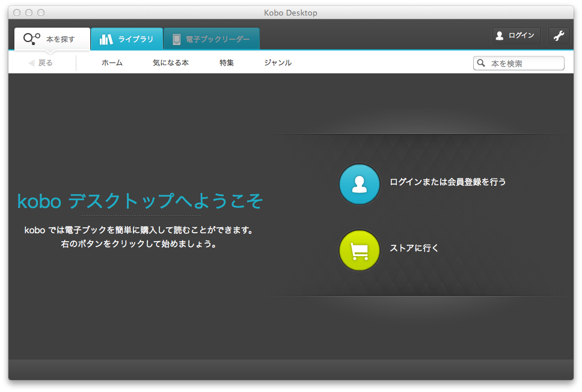The height and width of the screenshot is (392, 582).
Task: Click the blue user login circle icon
Action: (x=360, y=184)
